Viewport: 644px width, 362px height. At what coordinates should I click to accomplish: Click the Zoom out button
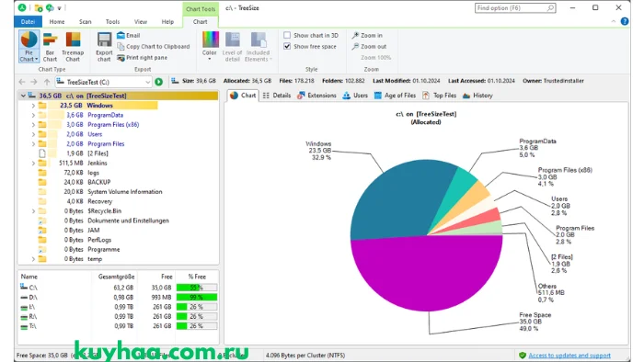point(368,46)
